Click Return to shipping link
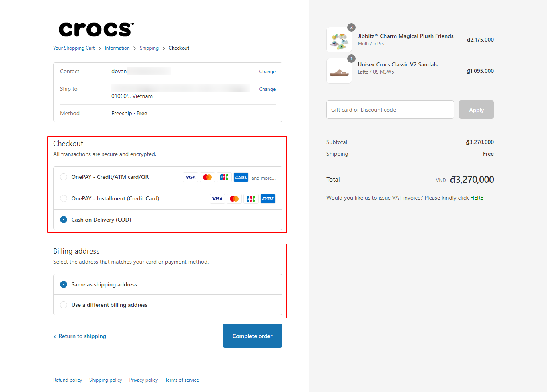547x392 pixels. 82,336
